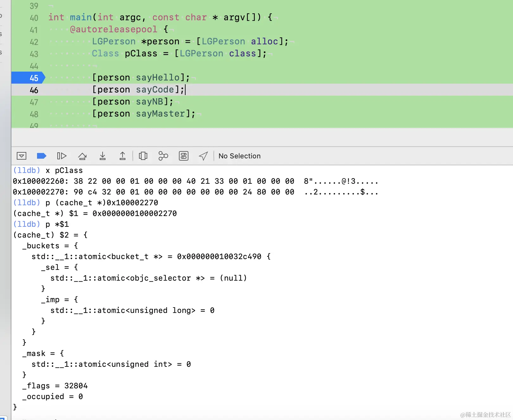The height and width of the screenshot is (420, 513).
Task: Open the Debug Memory Graph tool
Action: (163, 156)
